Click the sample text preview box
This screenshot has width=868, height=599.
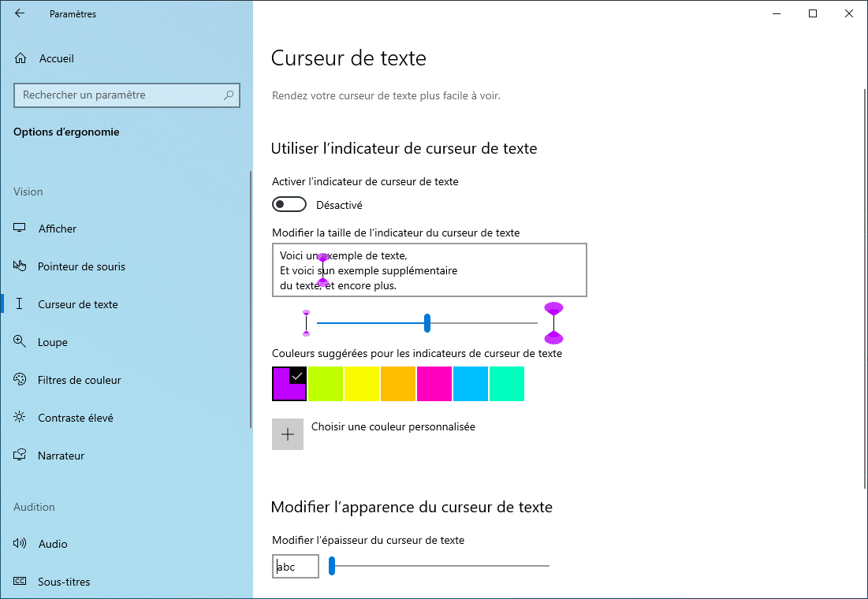tap(429, 270)
